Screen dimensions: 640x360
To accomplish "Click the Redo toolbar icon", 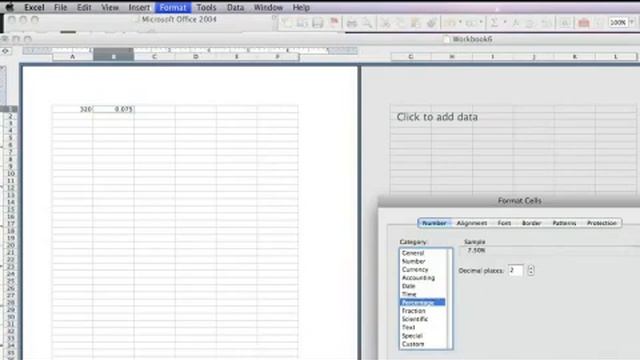I will (x=471, y=23).
